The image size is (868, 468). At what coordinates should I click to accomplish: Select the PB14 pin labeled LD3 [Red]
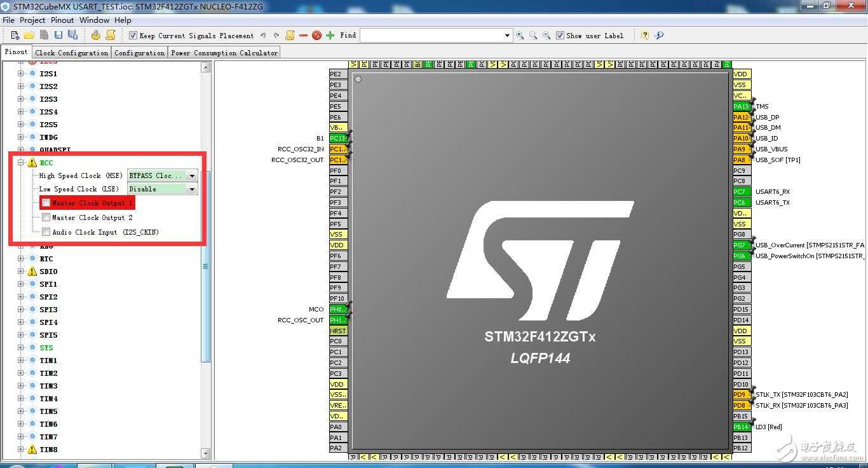(x=742, y=427)
